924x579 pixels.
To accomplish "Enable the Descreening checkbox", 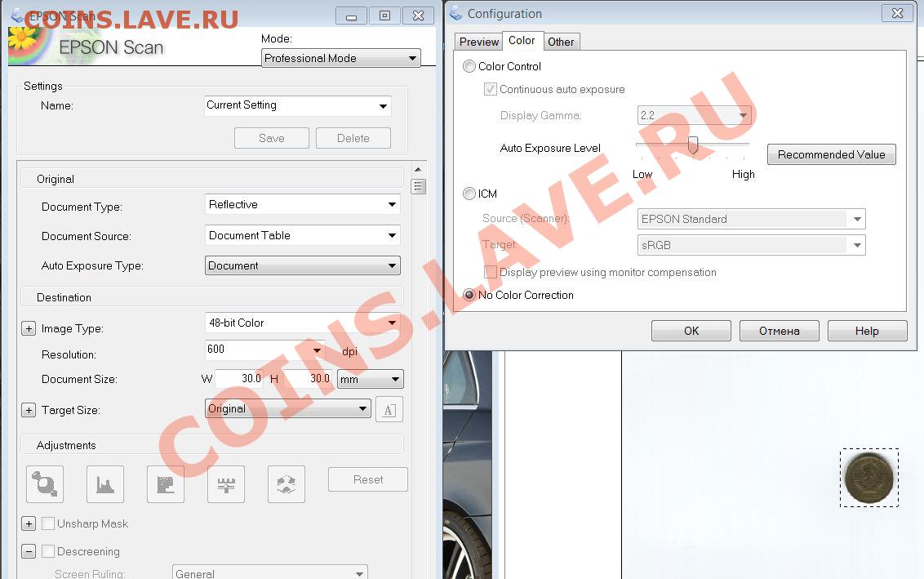I will coord(48,551).
